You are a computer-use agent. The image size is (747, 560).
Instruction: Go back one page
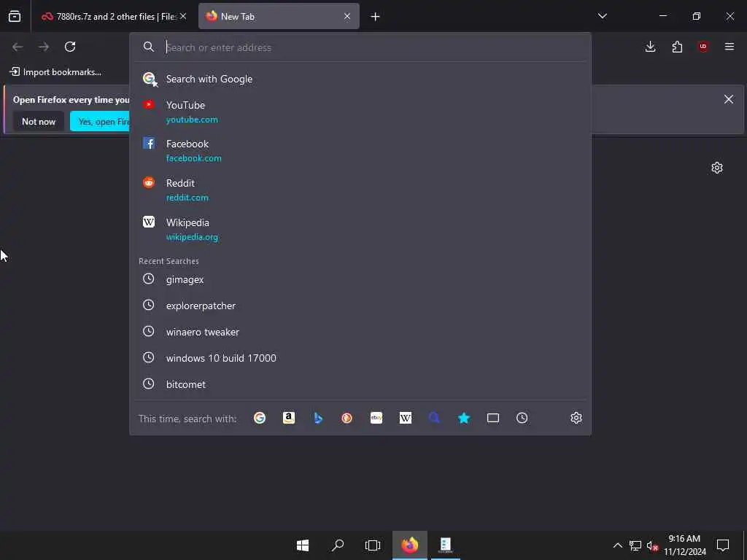[18, 47]
